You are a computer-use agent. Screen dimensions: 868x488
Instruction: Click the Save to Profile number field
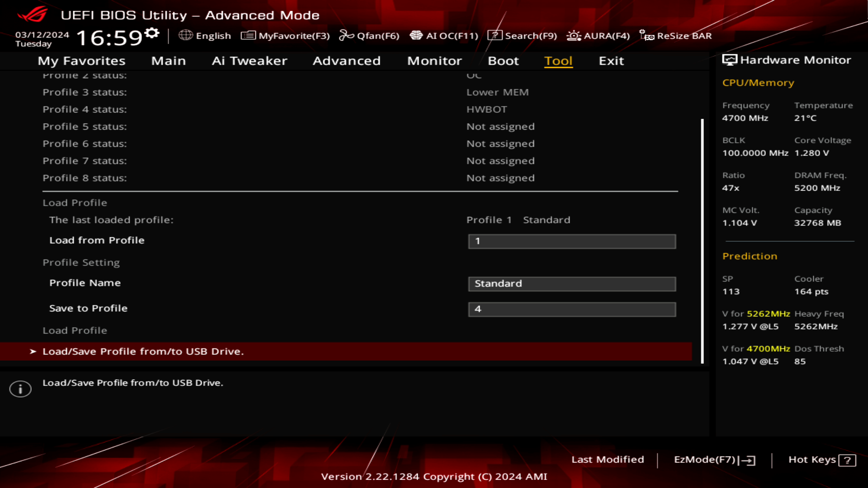(571, 308)
